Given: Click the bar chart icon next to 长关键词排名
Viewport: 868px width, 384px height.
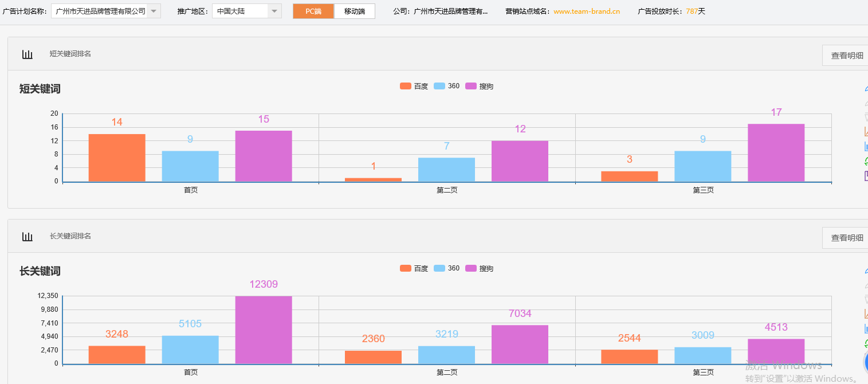Looking at the screenshot, I should click(x=27, y=236).
